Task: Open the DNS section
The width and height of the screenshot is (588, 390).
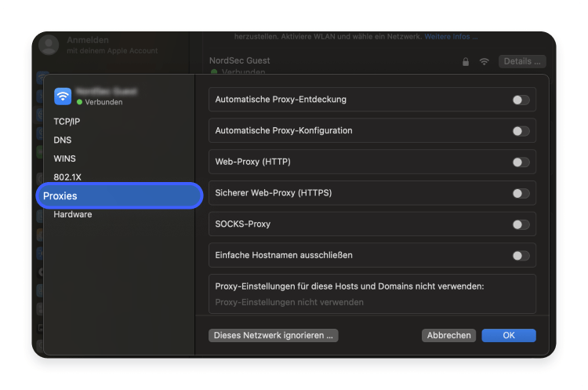Action: [x=62, y=140]
